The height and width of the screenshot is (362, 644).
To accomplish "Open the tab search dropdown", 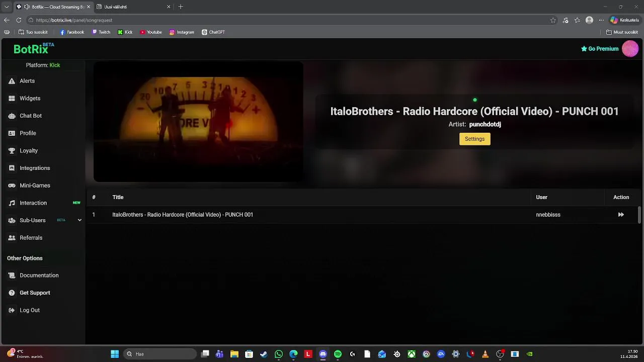I will pos(7,7).
